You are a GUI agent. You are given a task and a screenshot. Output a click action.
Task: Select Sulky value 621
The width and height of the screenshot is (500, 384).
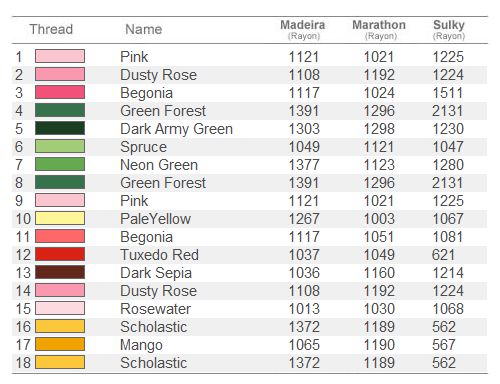(444, 255)
